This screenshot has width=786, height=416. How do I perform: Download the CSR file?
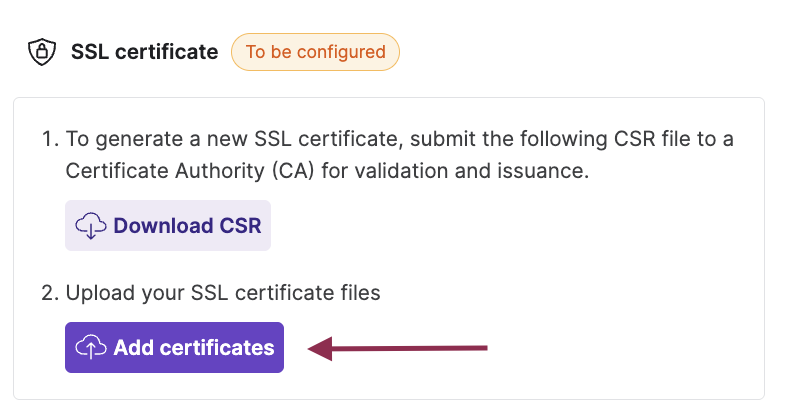pyautogui.click(x=168, y=226)
